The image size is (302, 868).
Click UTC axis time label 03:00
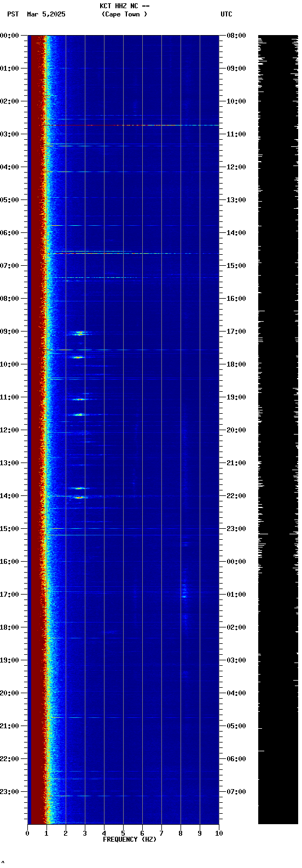point(236,660)
